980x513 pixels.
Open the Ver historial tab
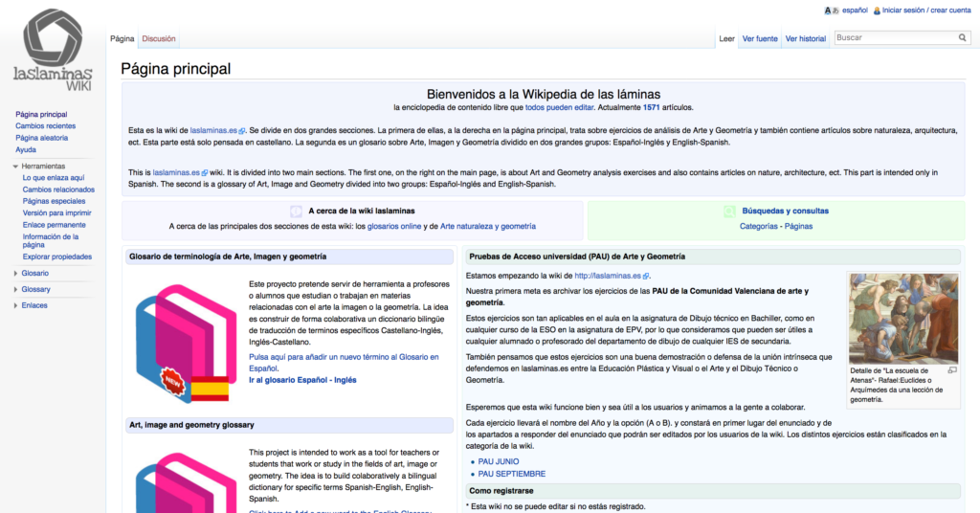pos(805,39)
